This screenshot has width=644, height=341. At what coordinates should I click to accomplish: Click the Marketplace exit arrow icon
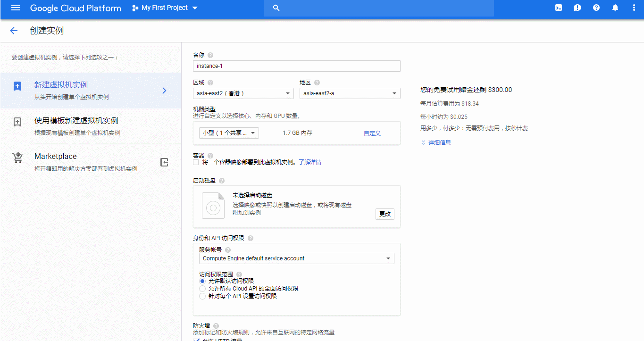[164, 162]
